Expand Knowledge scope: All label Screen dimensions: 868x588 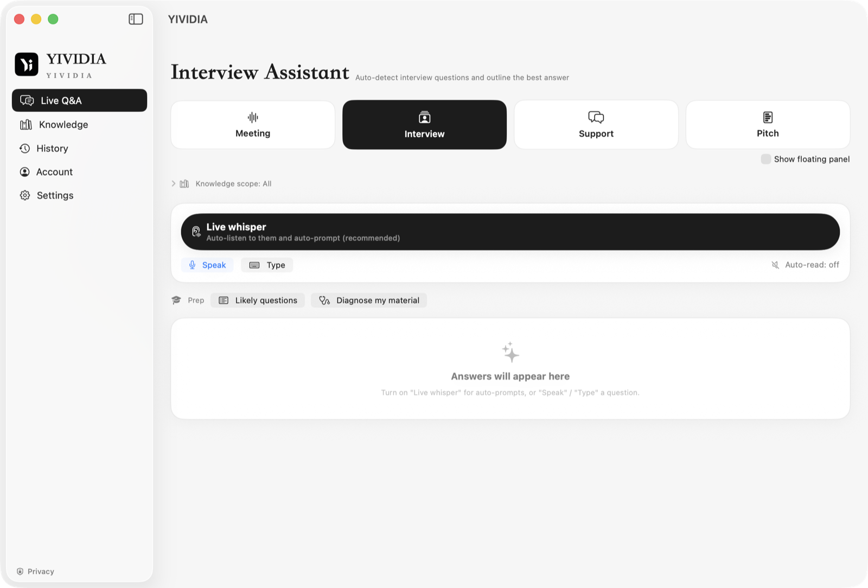point(233,183)
